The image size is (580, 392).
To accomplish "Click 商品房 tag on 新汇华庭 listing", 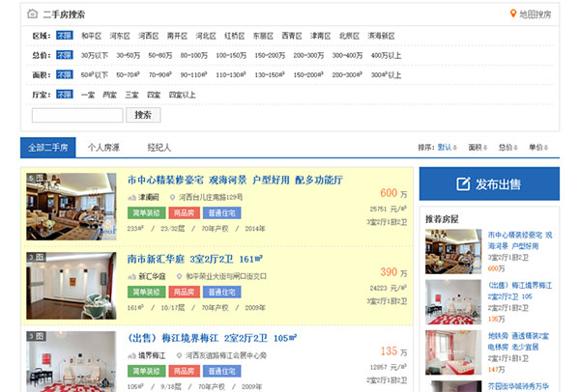I will click(x=185, y=292).
